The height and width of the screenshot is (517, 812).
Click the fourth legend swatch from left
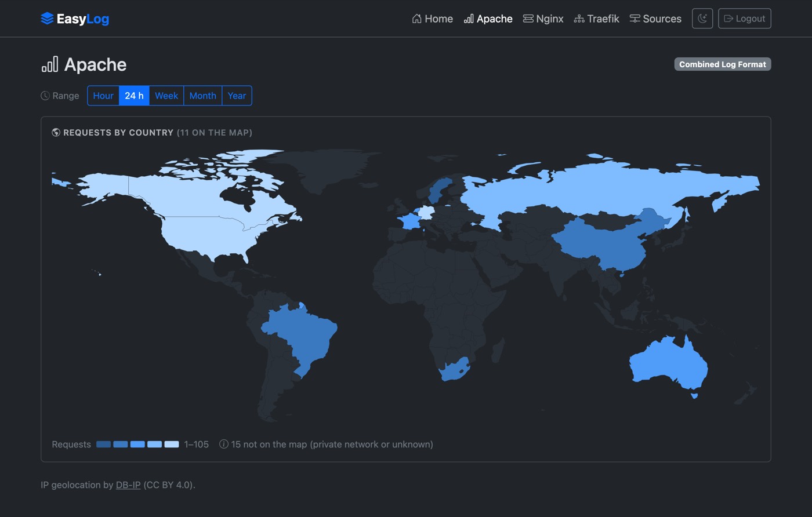point(154,445)
